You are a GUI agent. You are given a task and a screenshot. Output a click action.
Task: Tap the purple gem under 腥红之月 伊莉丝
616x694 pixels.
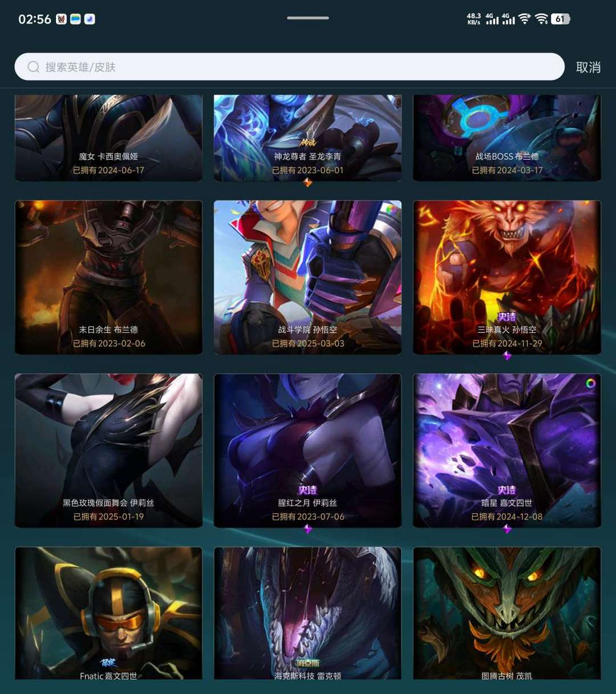[307, 529]
